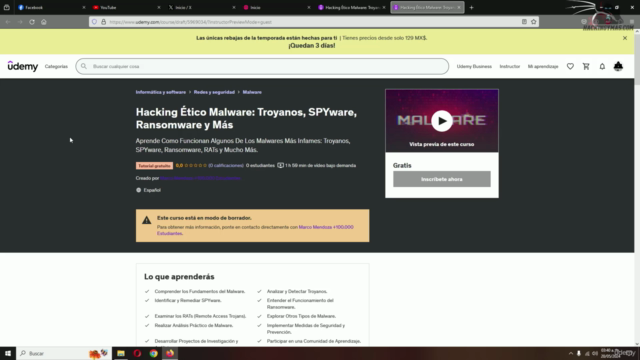Toggle reader view icon in address bar

pyautogui.click(x=524, y=22)
